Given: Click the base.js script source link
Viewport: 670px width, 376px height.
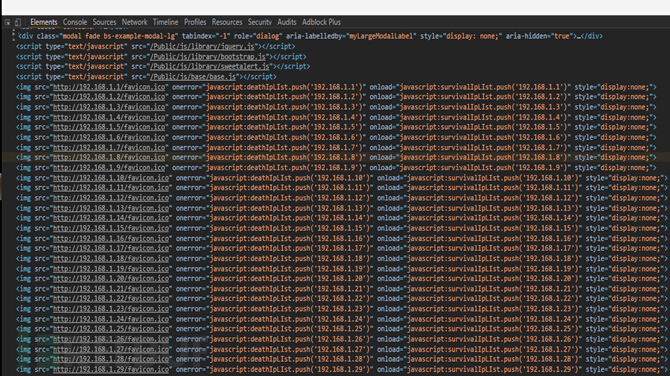Looking at the screenshot, I should pos(193,77).
